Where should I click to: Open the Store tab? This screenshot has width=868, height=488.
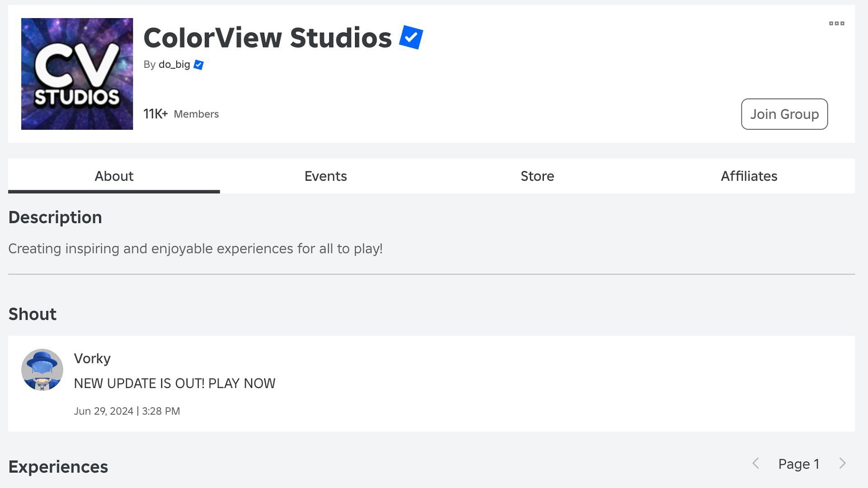(537, 176)
